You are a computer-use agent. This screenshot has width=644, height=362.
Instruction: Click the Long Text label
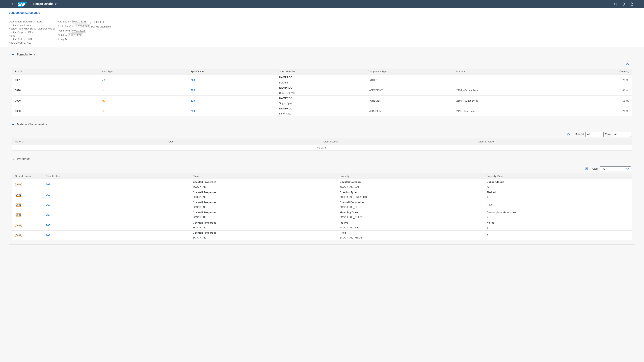(64, 40)
